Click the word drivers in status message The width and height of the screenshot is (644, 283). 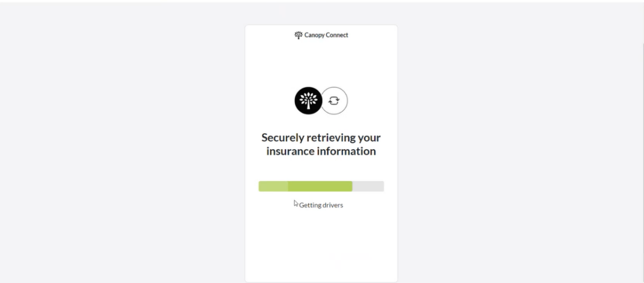tap(333, 205)
